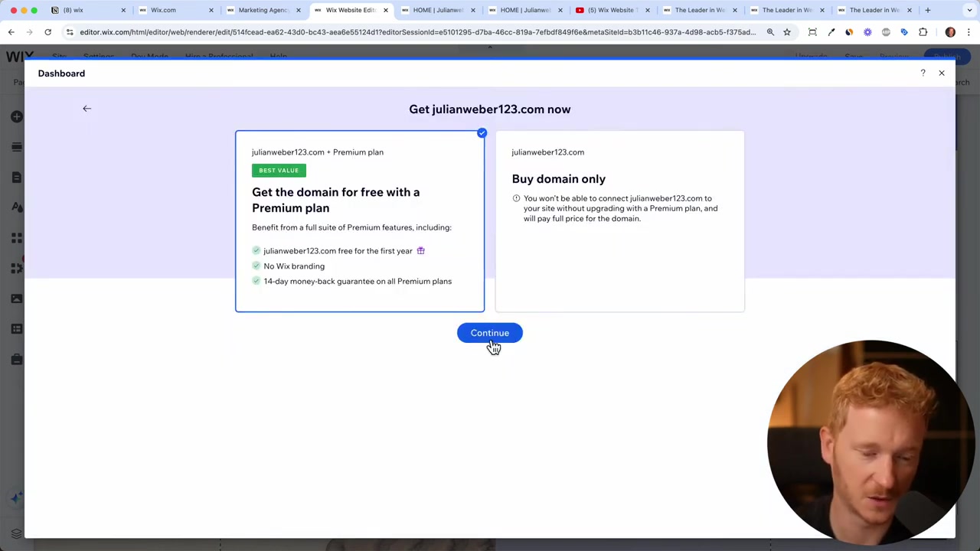Image resolution: width=980 pixels, height=551 pixels.
Task: Click 'julianweber123.com free for the first year' text
Action: point(338,251)
